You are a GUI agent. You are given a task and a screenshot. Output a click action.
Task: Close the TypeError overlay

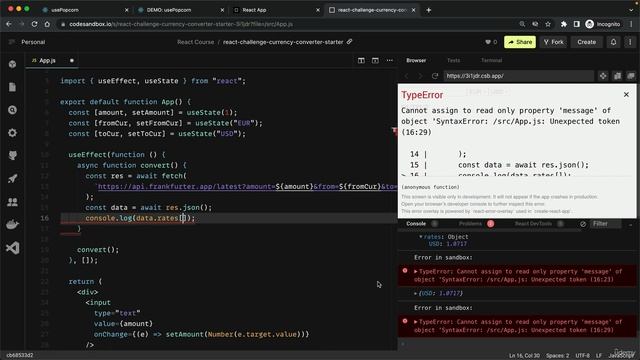click(x=626, y=94)
